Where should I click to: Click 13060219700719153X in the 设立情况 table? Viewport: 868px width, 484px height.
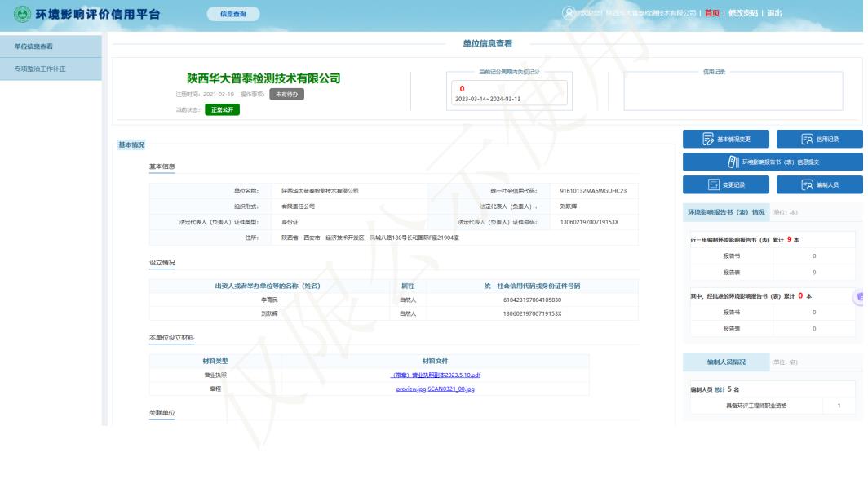532,313
